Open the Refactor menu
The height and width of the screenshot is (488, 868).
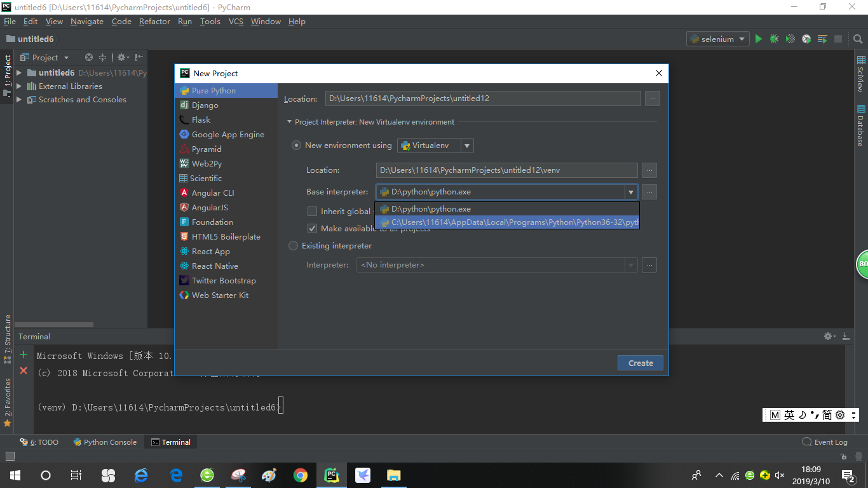[x=154, y=22]
